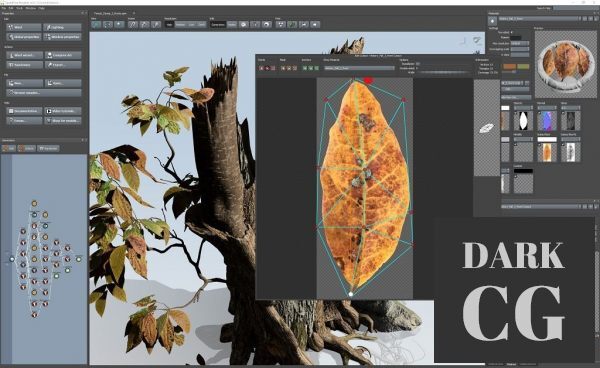600x368 pixels.
Task: Click third icon in Focus toolbar group
Action: click(156, 24)
